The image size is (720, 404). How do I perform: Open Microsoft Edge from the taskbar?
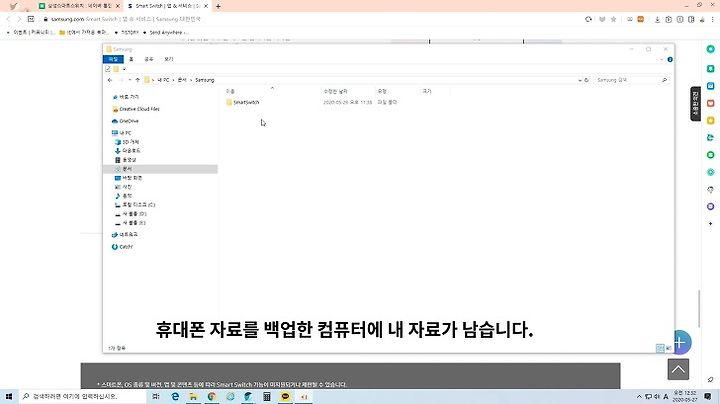pyautogui.click(x=175, y=396)
